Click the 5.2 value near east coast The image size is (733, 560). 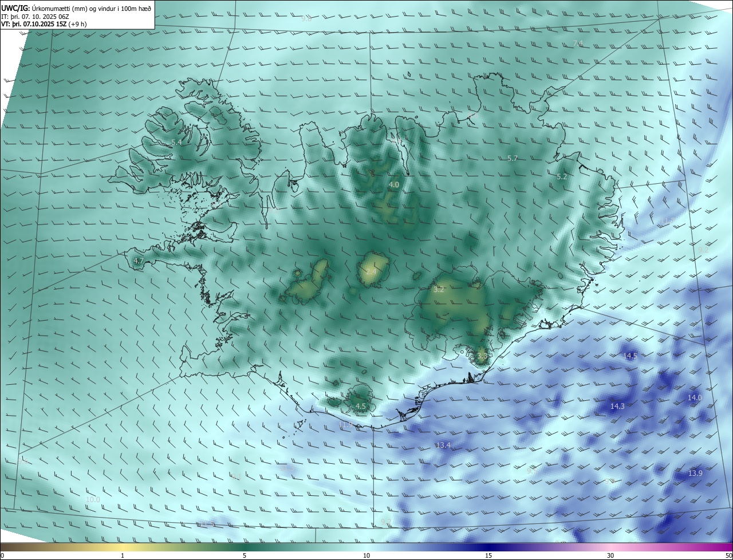pyautogui.click(x=562, y=177)
